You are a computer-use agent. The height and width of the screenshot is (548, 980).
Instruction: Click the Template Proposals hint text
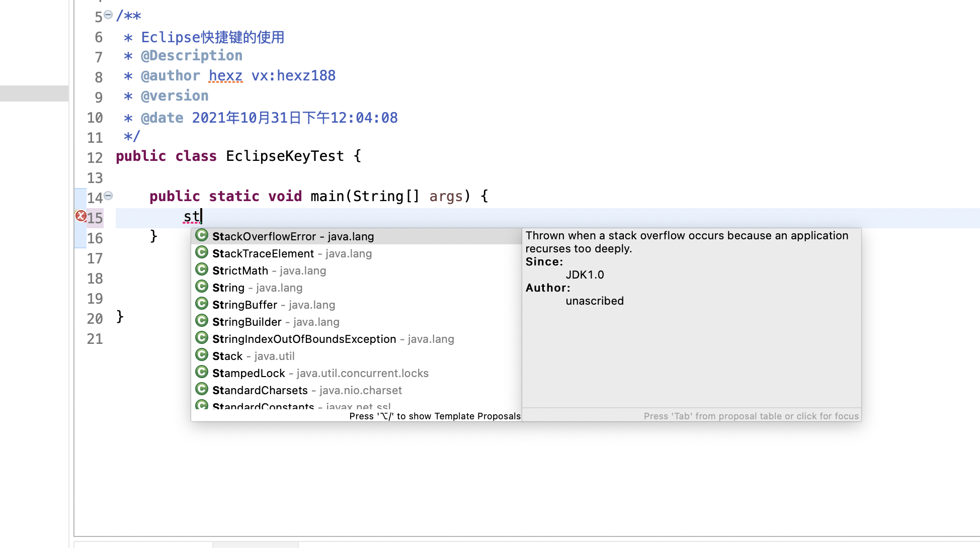435,416
